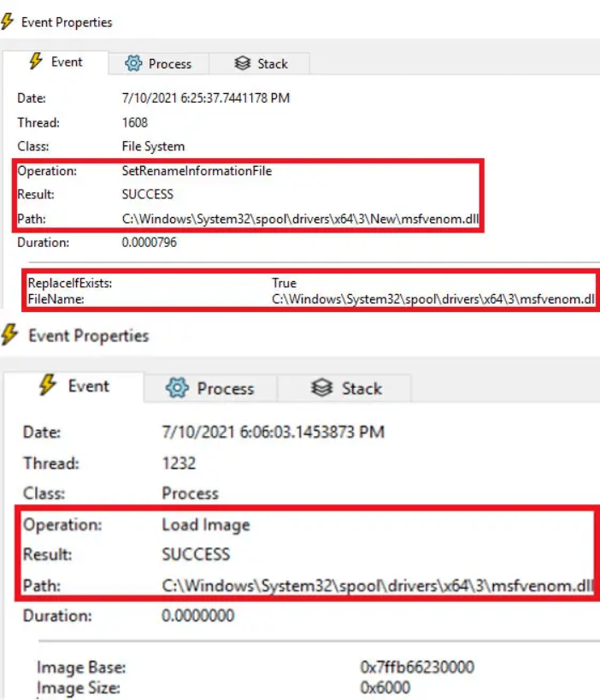600x700 pixels.
Task: Click layers icon on lower dialog's Stack tab
Action: point(321,389)
